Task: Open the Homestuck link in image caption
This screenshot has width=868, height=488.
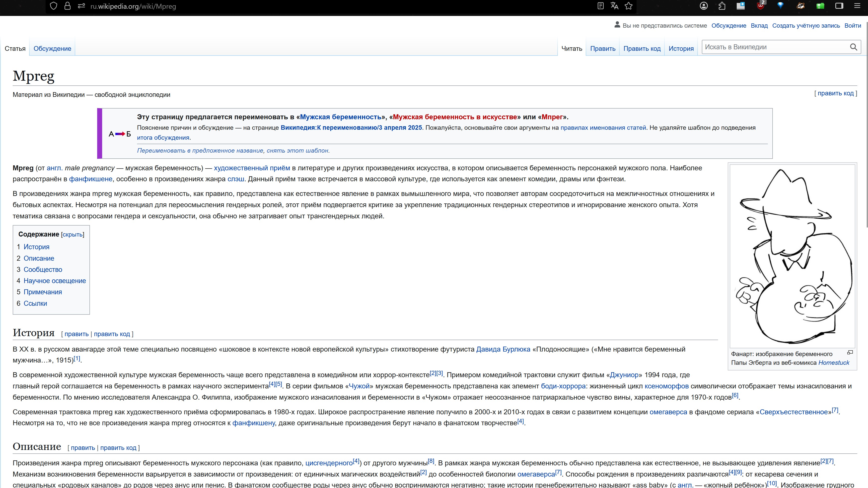Action: (834, 363)
